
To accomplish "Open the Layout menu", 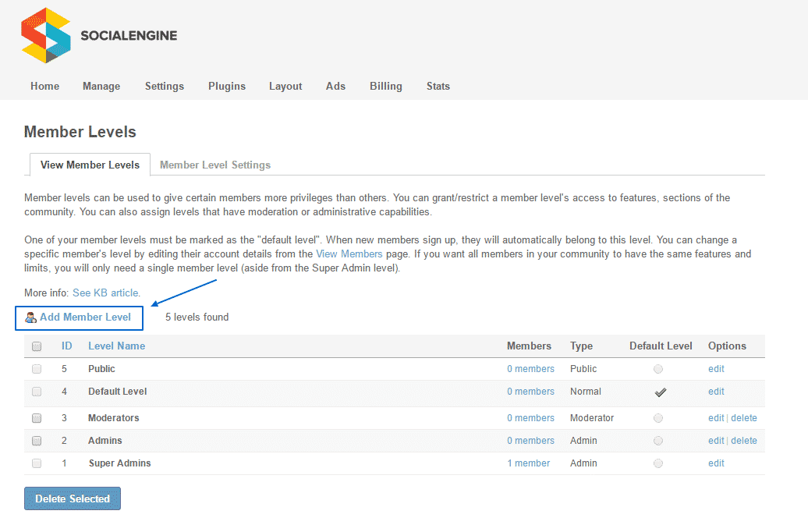I will coord(285,87).
